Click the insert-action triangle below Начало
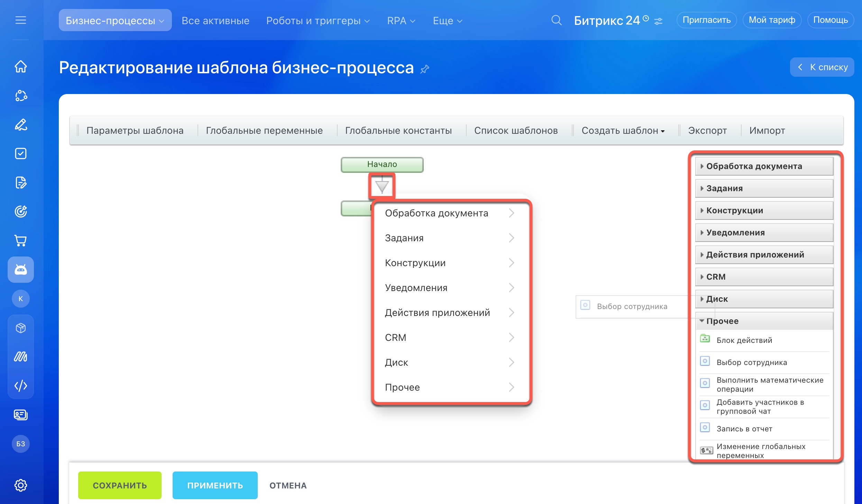The image size is (862, 504). point(382,186)
